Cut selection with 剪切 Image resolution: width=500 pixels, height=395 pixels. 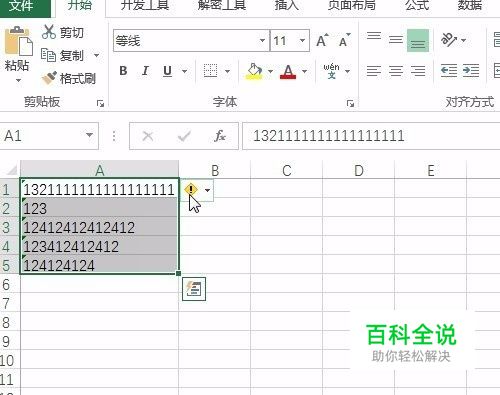tap(63, 32)
